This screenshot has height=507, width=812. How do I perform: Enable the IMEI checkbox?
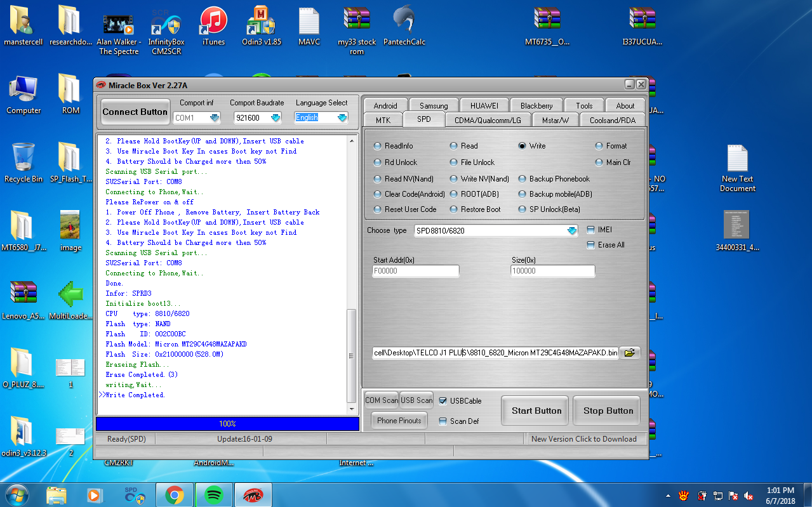tap(592, 230)
